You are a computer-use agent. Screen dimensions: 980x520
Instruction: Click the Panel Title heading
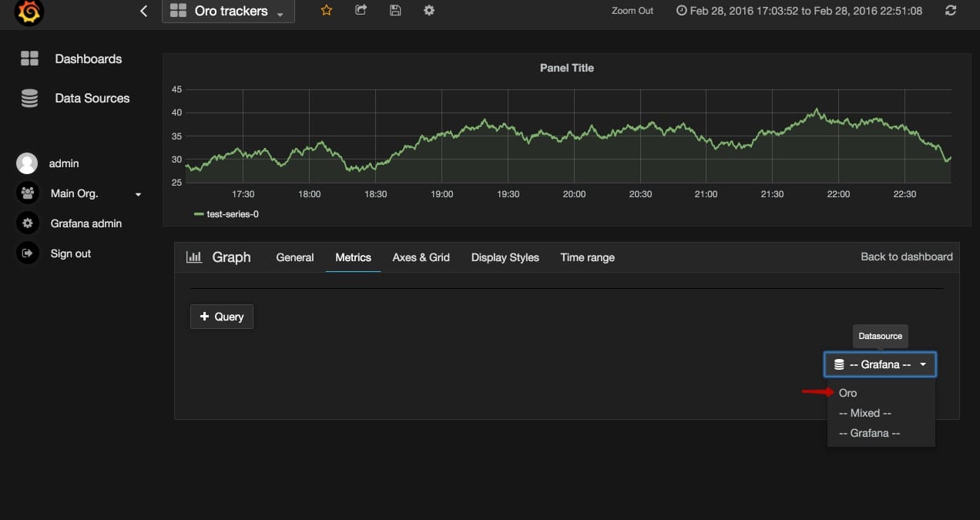click(566, 68)
